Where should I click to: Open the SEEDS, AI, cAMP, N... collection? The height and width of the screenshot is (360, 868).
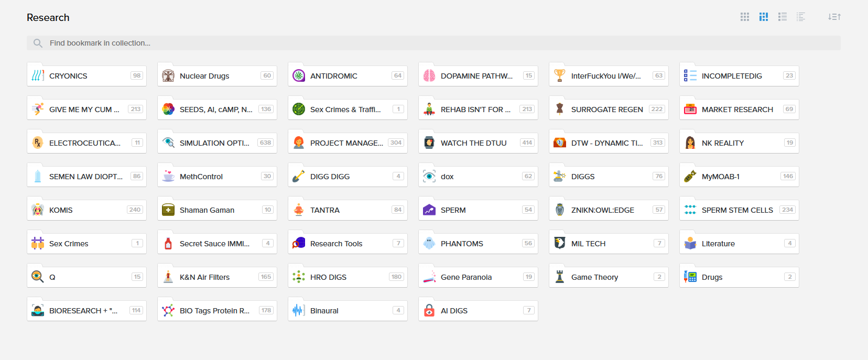(x=217, y=110)
